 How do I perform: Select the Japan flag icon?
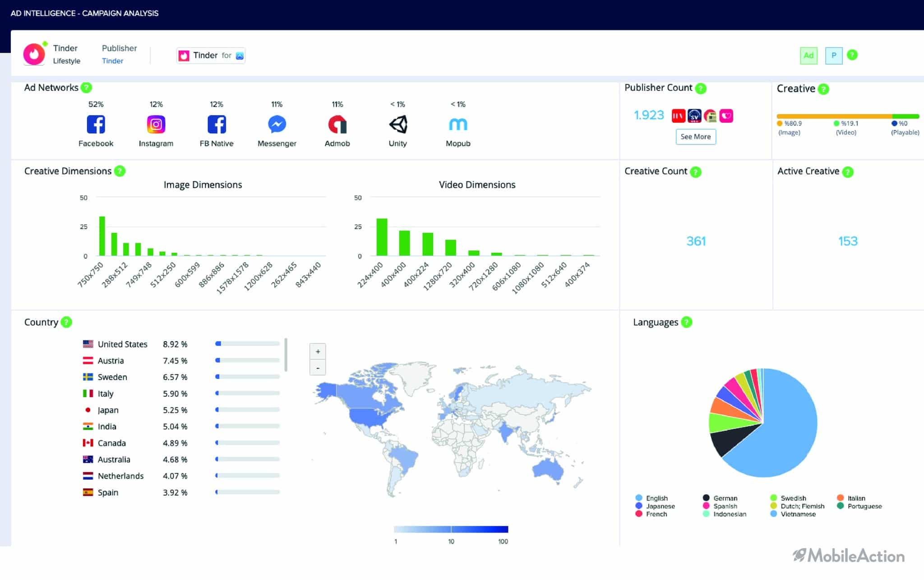click(x=88, y=410)
